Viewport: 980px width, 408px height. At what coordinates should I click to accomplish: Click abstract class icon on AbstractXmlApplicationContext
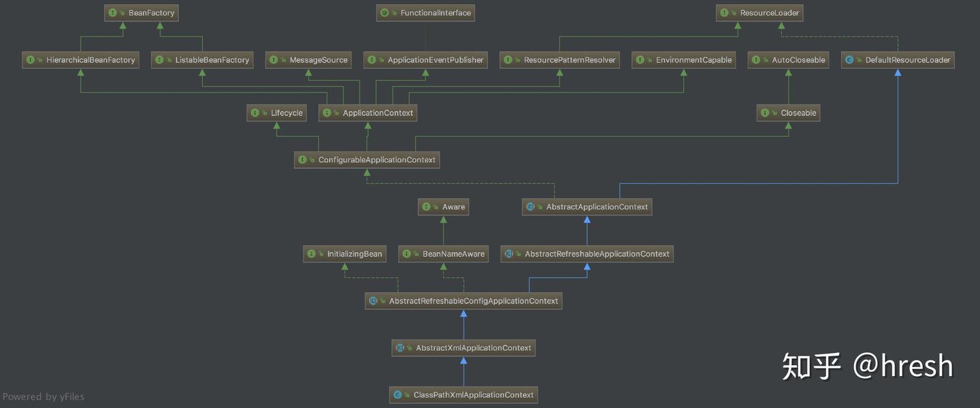point(401,348)
